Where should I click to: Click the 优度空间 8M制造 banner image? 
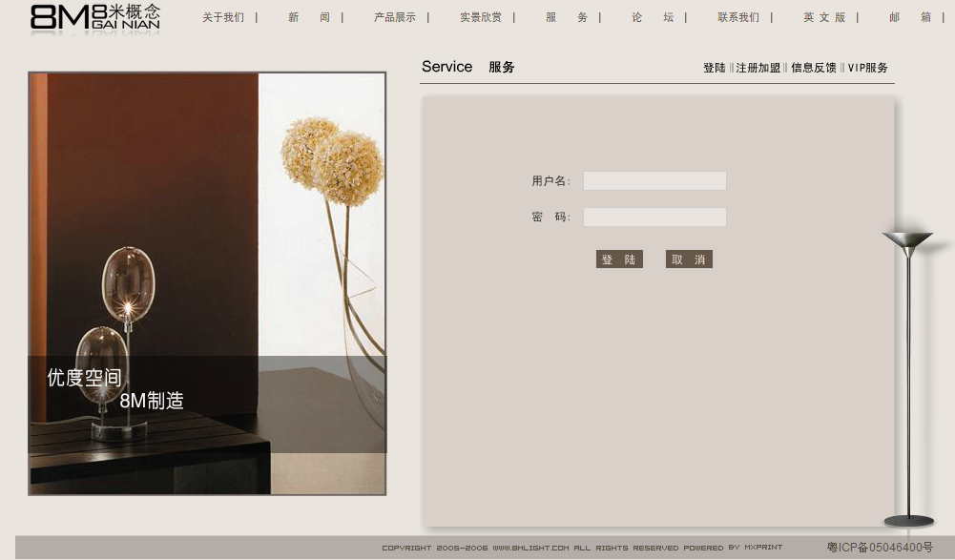click(x=207, y=283)
